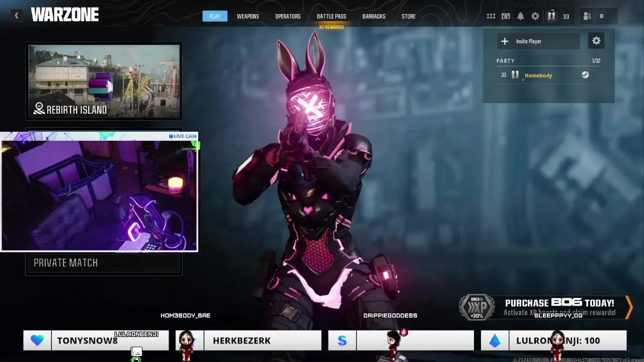Open player rank emblem beside level 33
The width and height of the screenshot is (644, 362).
551,16
